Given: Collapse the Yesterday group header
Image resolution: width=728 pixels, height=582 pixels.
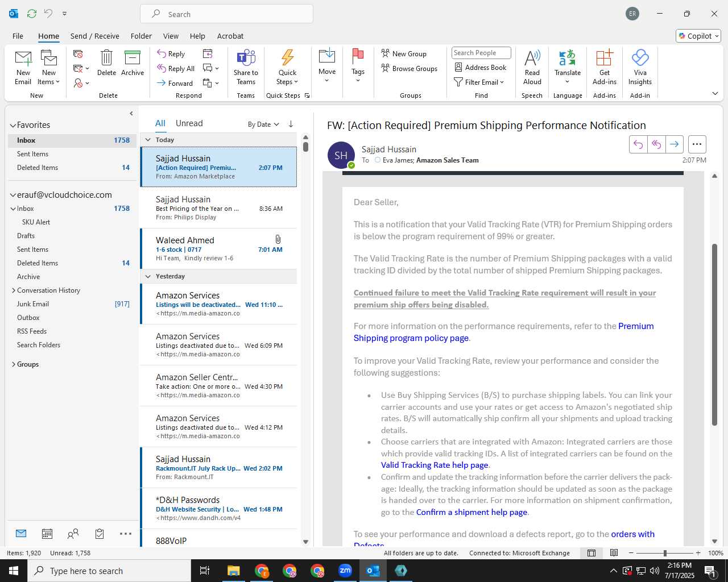Looking at the screenshot, I should click(148, 276).
